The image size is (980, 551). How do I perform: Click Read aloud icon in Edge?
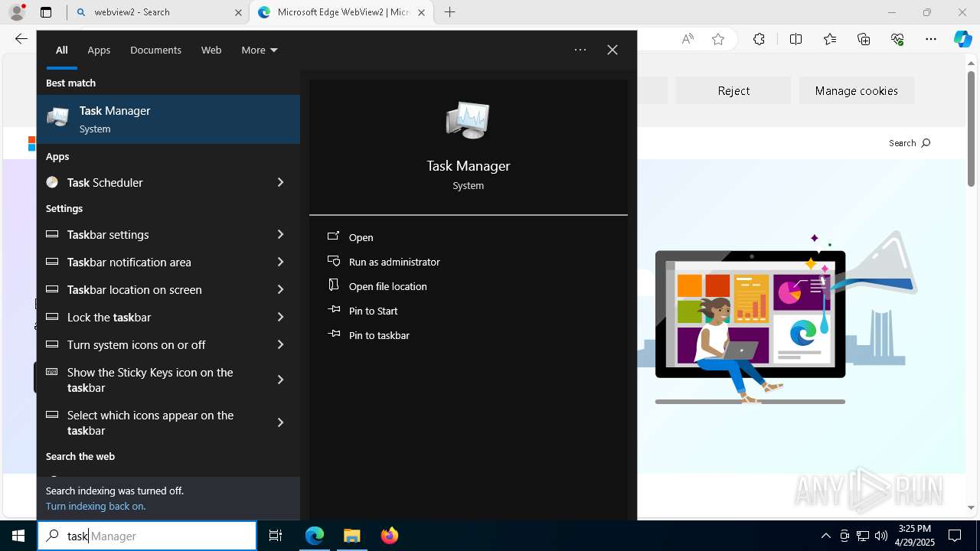click(688, 39)
